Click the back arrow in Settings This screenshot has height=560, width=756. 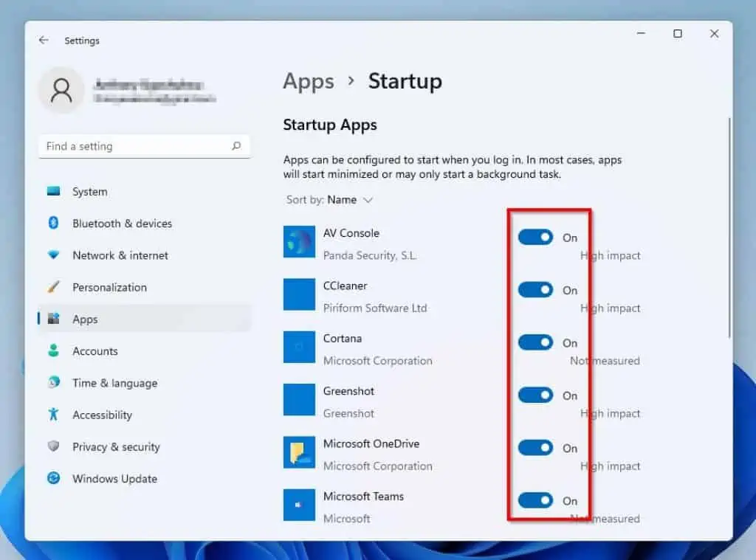44,41
